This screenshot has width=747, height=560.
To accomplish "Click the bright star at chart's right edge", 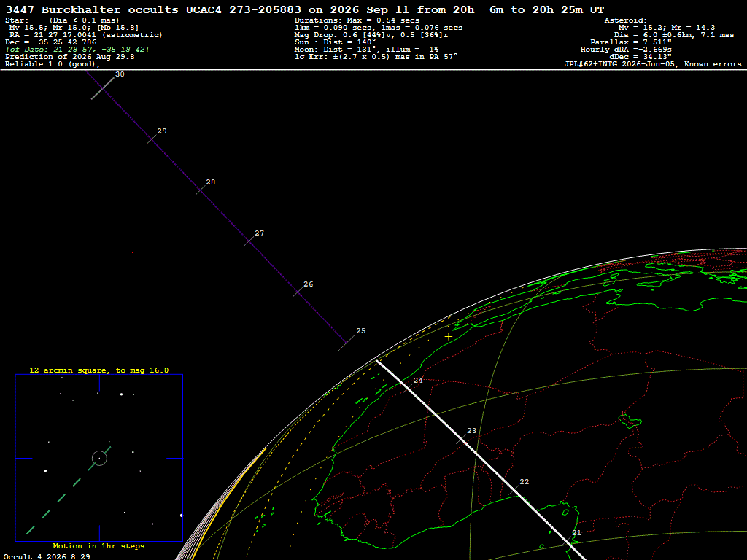I will 181,516.
